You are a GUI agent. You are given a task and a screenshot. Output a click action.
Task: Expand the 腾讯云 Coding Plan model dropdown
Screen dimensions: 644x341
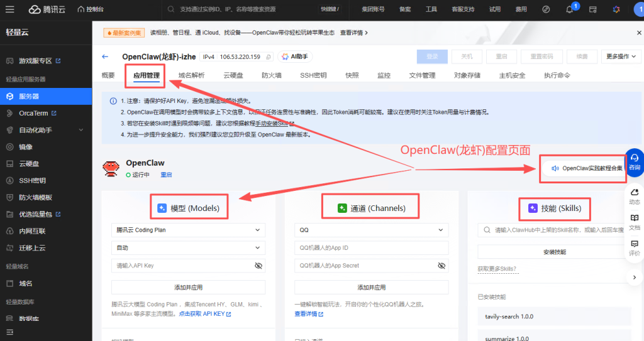tap(188, 230)
